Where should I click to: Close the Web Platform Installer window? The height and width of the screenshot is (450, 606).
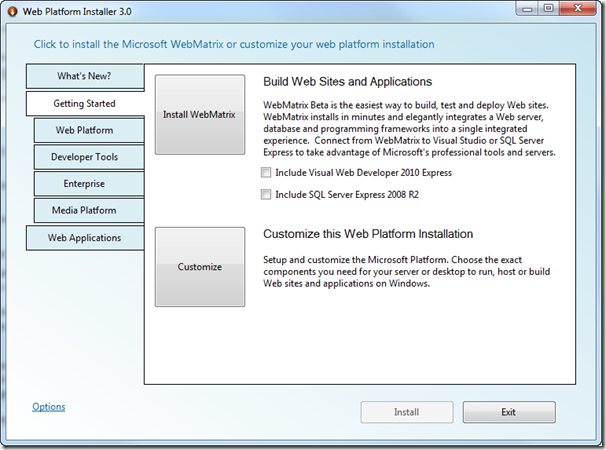578,9
